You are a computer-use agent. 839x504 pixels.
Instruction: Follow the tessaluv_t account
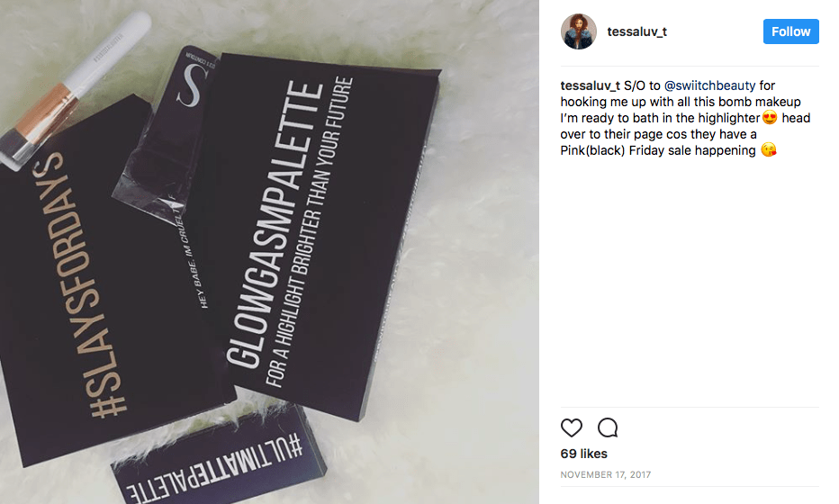pos(790,31)
